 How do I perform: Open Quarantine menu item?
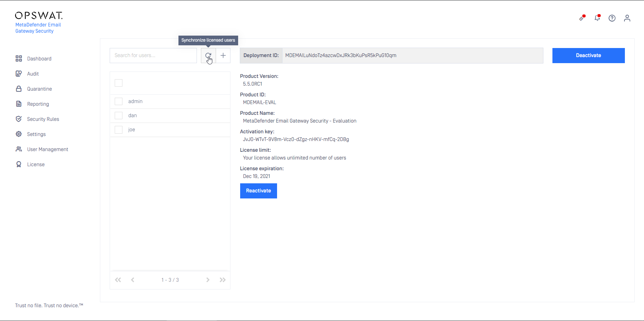pos(40,89)
